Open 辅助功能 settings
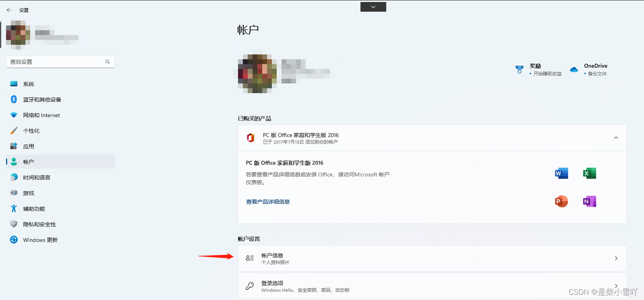Image resolution: width=644 pixels, height=300 pixels. [60, 209]
